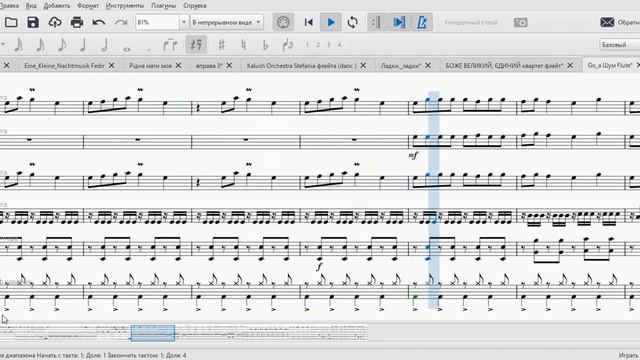Open the Добавить menu
Image resolution: width=640 pixels, height=360 pixels.
(57, 6)
